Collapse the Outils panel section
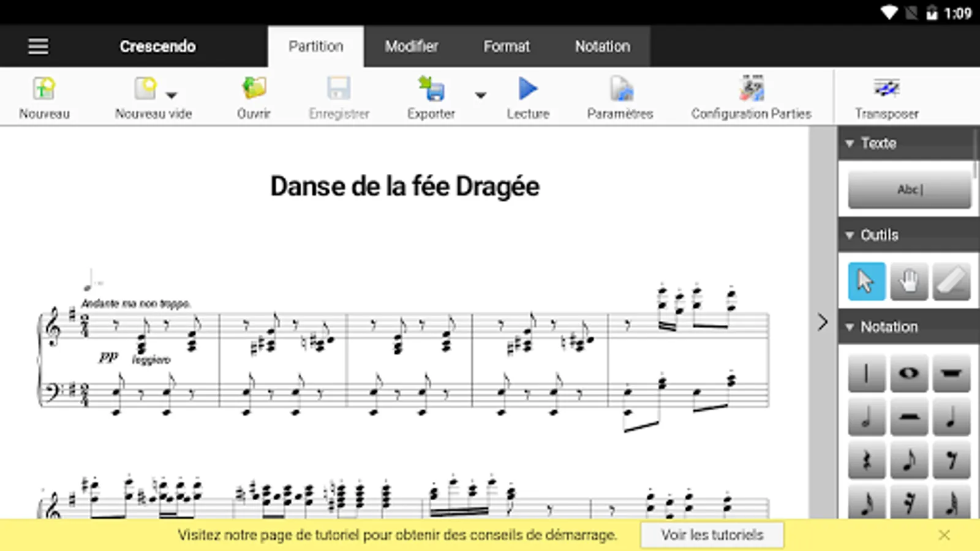The height and width of the screenshot is (551, 980). 850,235
